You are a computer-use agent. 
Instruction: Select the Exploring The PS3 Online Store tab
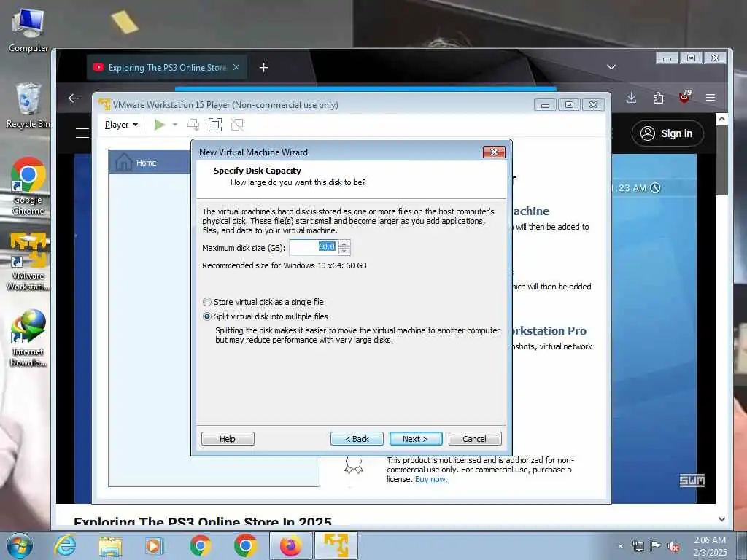(x=167, y=68)
